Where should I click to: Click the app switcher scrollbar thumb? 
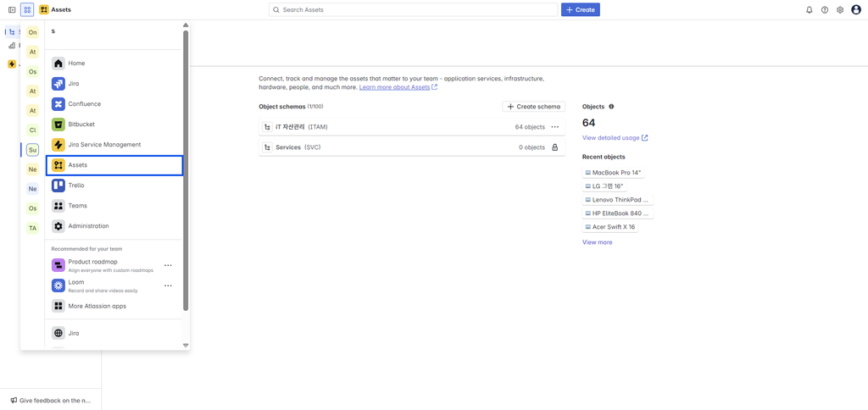(x=186, y=170)
